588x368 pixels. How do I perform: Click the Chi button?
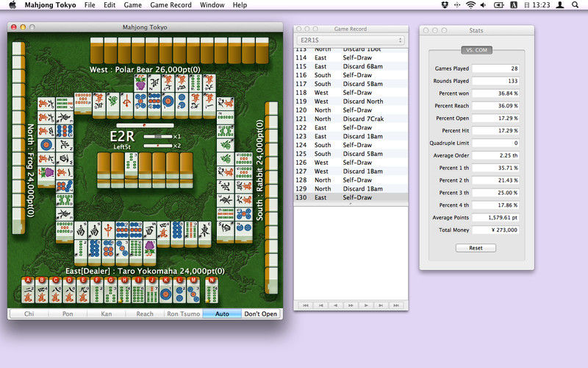[29, 314]
